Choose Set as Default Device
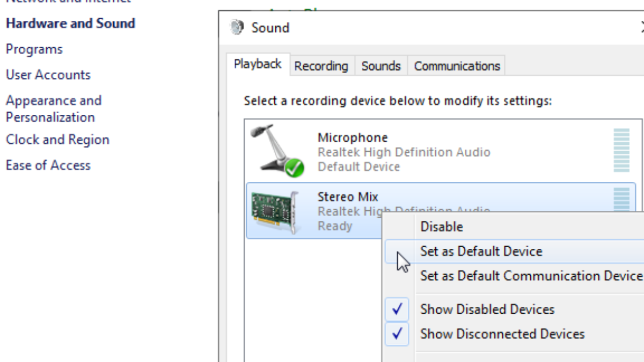Viewport: 644px width, 362px height. point(481,251)
